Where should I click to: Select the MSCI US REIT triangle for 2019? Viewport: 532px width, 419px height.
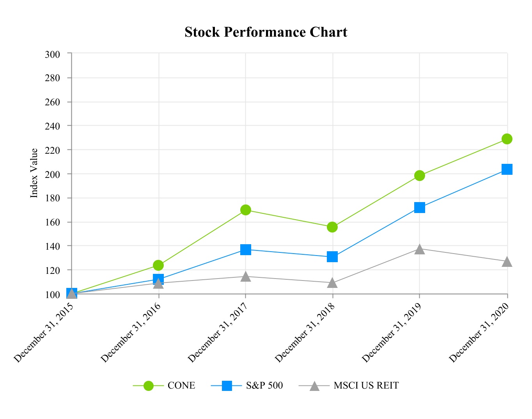[420, 249]
